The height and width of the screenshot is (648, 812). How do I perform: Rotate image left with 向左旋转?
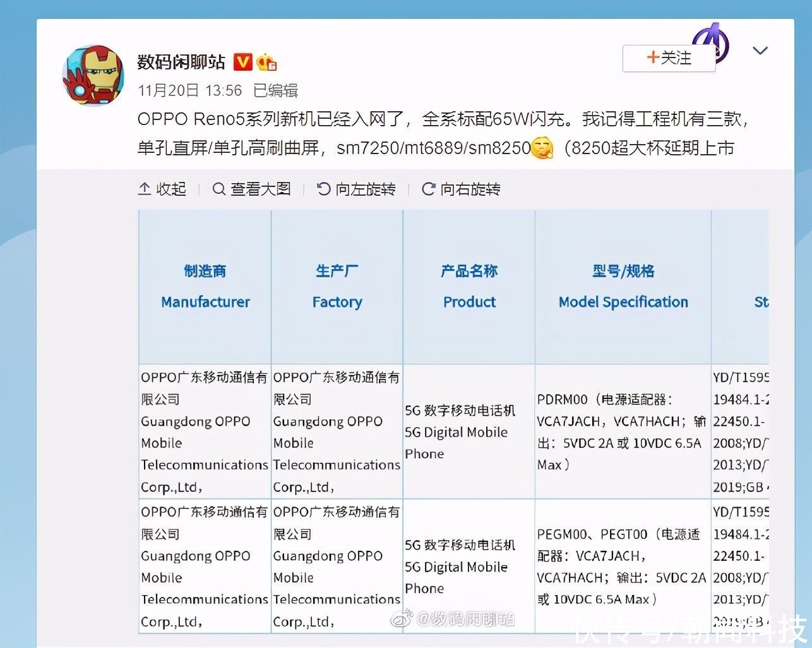point(356,189)
